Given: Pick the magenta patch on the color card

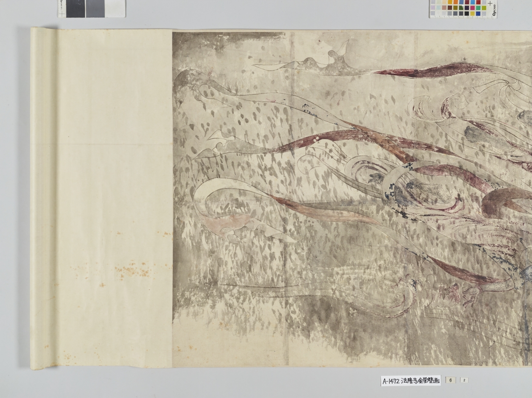Looking at the screenshot, I should (472, 8).
